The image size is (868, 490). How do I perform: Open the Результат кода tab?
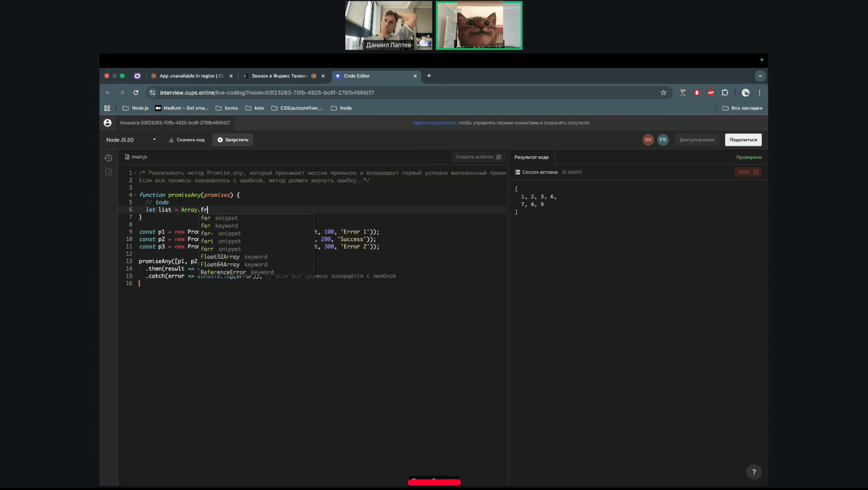531,157
